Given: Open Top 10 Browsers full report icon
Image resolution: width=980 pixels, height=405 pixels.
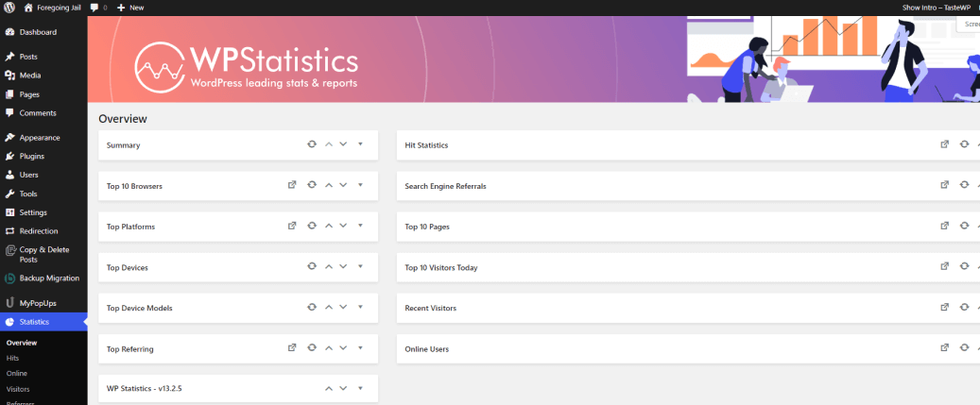Looking at the screenshot, I should click(292, 185).
